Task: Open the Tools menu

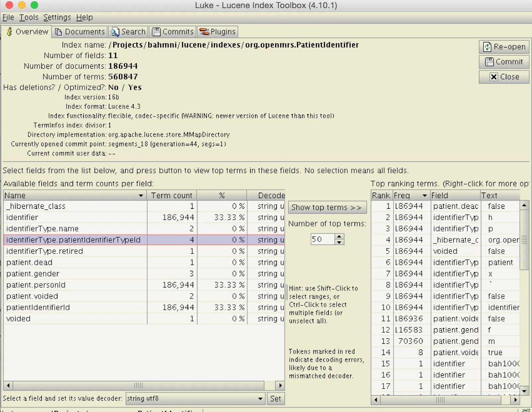Action: pos(29,17)
